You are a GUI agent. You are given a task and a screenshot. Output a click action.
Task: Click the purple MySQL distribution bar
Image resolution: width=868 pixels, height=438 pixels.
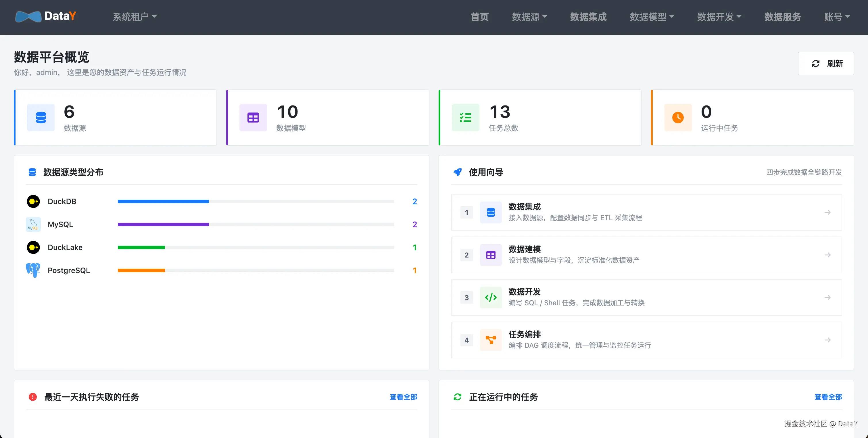163,224
